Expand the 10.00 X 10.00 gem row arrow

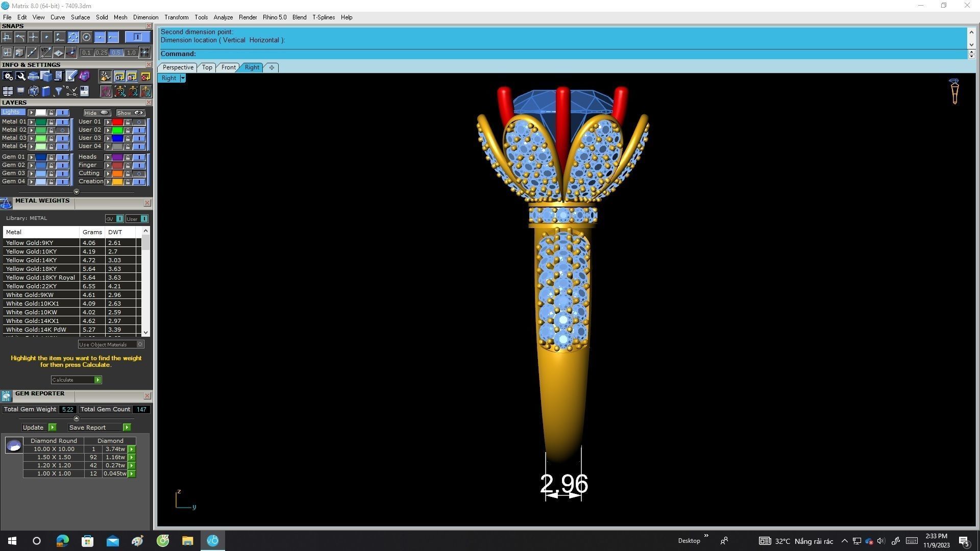(132, 449)
